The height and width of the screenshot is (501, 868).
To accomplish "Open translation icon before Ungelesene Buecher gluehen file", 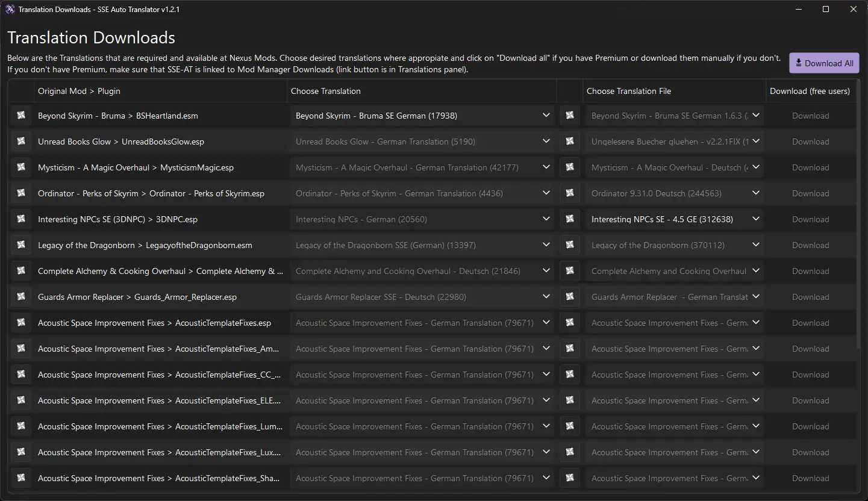I will [570, 142].
